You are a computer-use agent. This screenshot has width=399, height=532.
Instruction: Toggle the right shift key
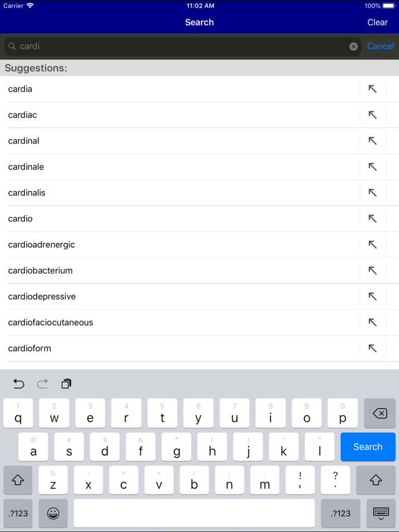click(x=376, y=480)
